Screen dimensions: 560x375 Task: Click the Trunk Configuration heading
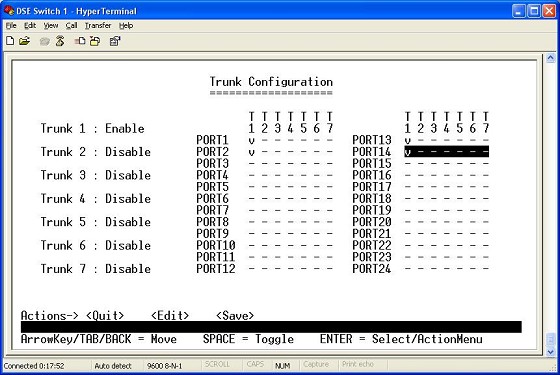[271, 82]
